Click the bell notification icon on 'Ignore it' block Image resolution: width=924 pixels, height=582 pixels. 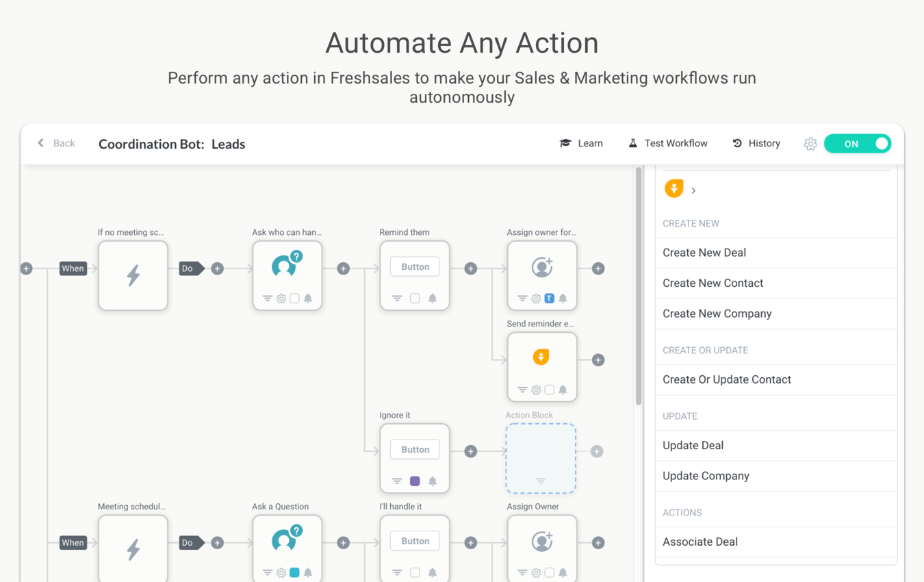(x=432, y=481)
